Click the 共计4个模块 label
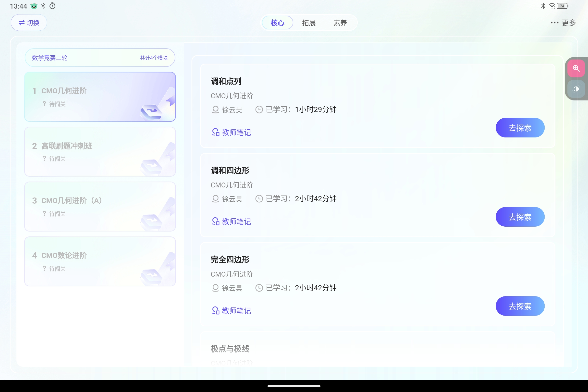This screenshot has height=392, width=588. point(154,58)
